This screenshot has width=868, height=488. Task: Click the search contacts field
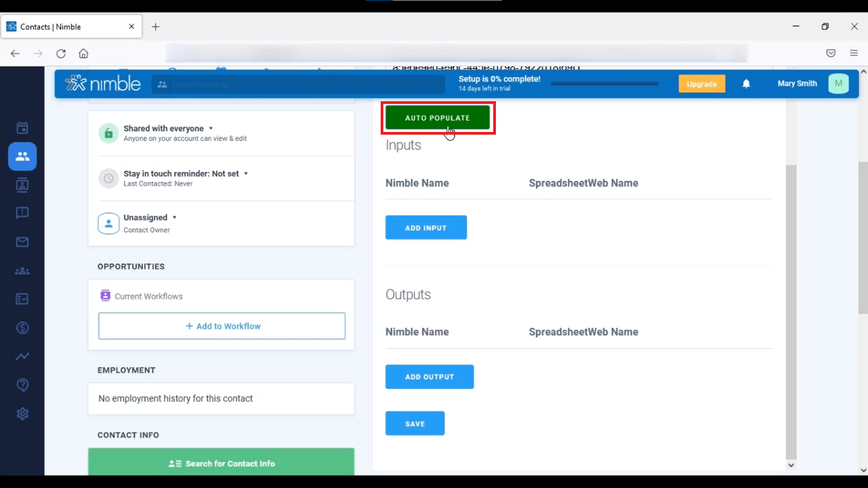point(298,84)
